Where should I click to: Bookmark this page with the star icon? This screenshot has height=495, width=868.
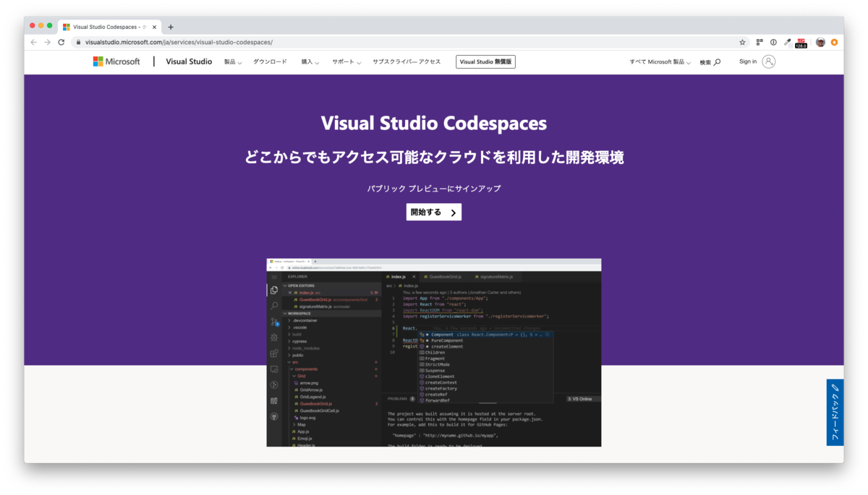[742, 42]
